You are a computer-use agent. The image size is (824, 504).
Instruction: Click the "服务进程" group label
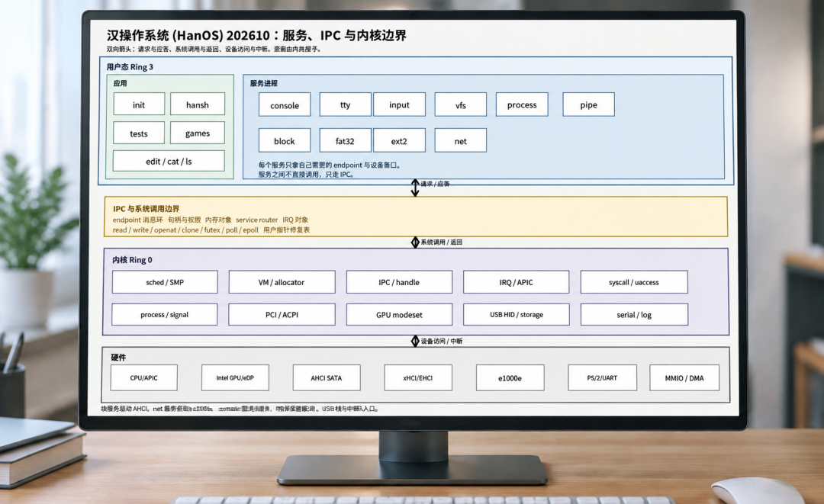[x=264, y=83]
